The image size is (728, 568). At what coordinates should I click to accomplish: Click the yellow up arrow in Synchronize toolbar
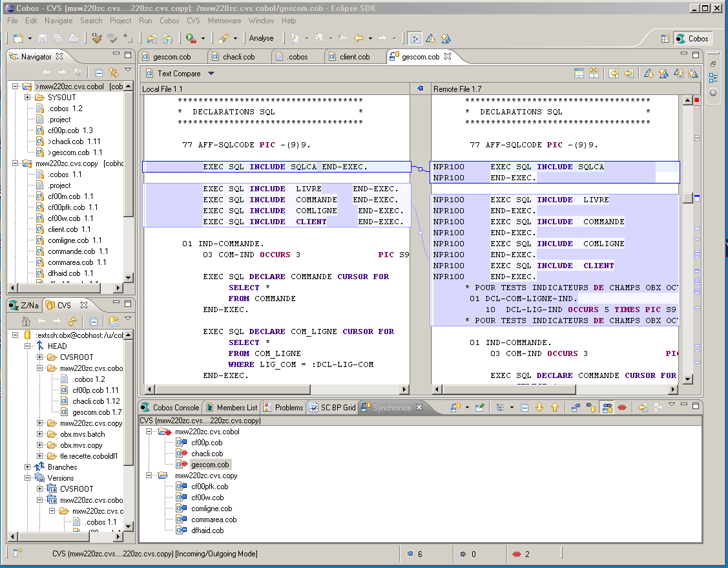[x=555, y=408]
